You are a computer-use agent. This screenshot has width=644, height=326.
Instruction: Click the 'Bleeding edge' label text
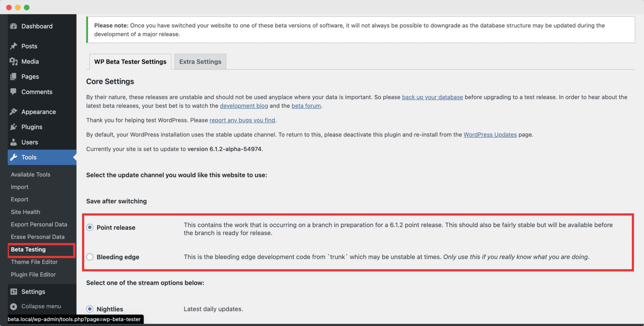click(x=118, y=257)
